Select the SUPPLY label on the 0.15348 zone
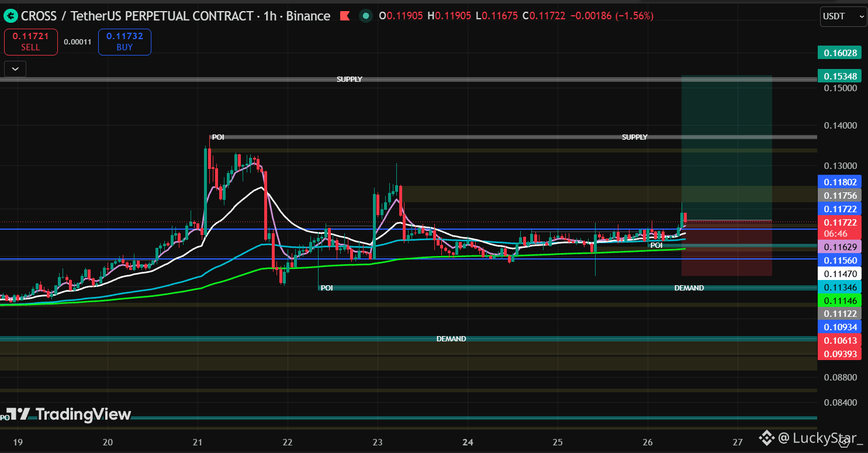The image size is (868, 453). pyautogui.click(x=350, y=79)
